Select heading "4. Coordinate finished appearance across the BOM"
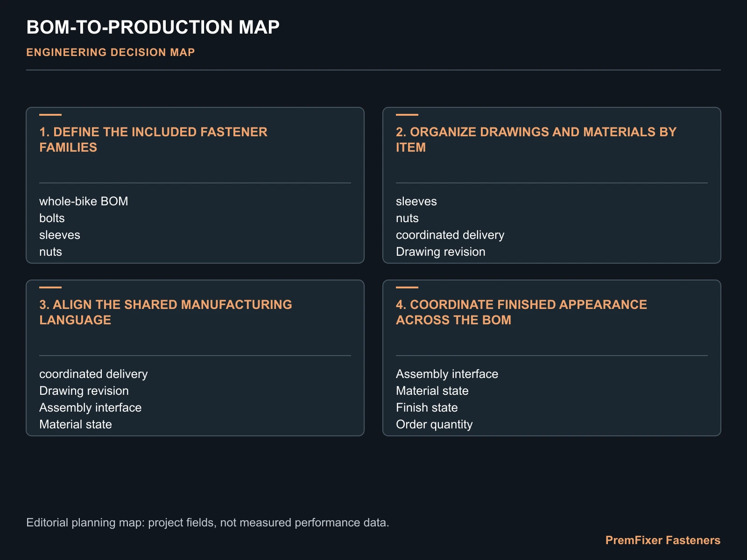Screen dimensions: 747x560 coord(521,312)
